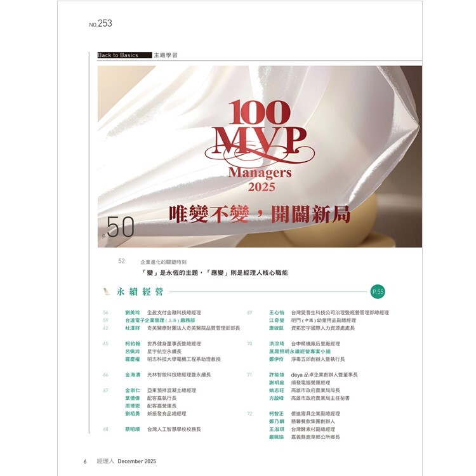Viewport: 476px width, 476px height.
Task: Click the 100 MVP Managers 2025 logo
Action: (260, 146)
